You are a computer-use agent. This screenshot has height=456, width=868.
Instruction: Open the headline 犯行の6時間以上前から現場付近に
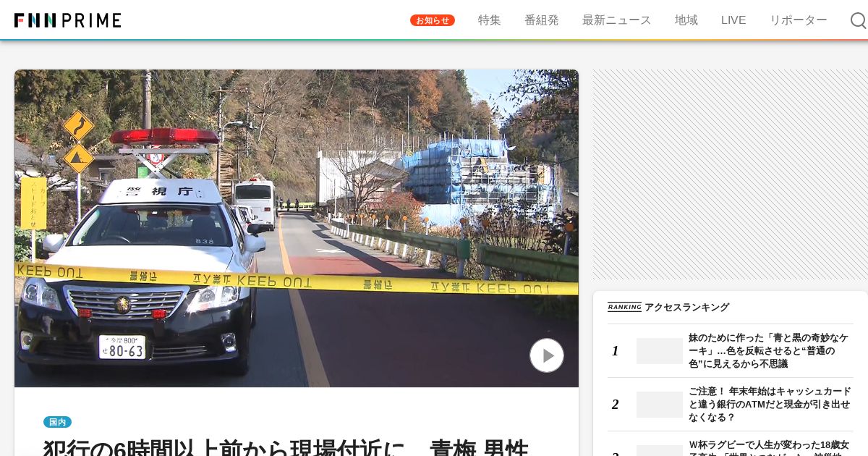286,447
